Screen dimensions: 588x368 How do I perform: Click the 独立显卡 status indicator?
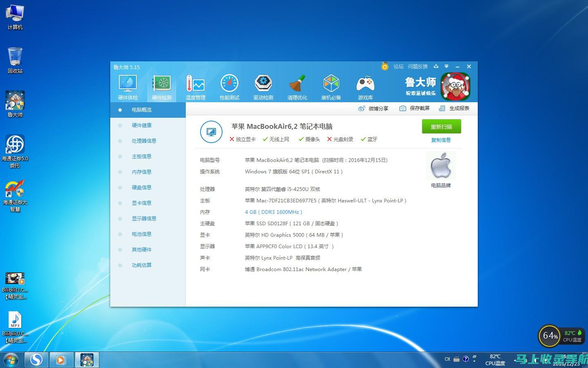coord(243,139)
